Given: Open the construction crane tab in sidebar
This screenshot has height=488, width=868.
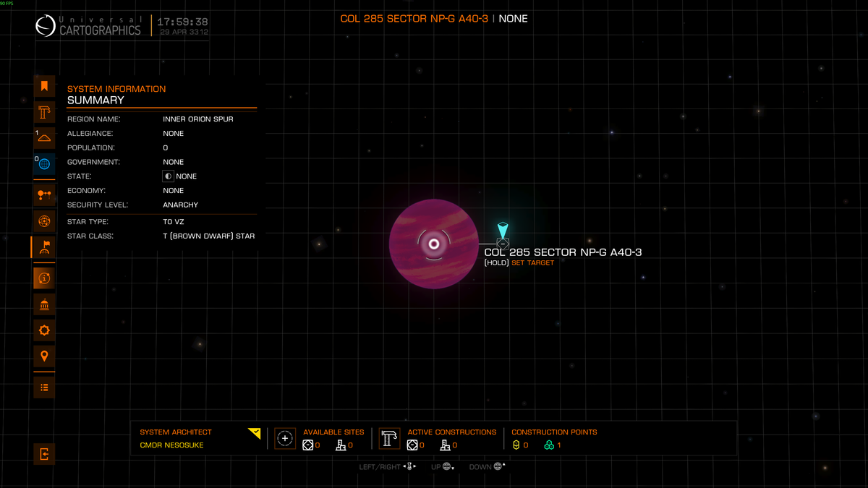Looking at the screenshot, I should coord(44,112).
